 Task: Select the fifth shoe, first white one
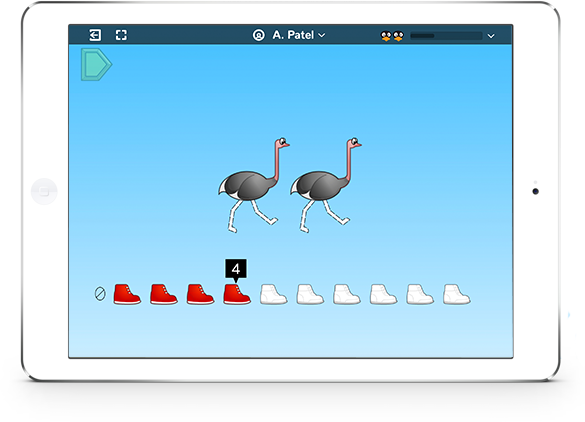tap(273, 294)
